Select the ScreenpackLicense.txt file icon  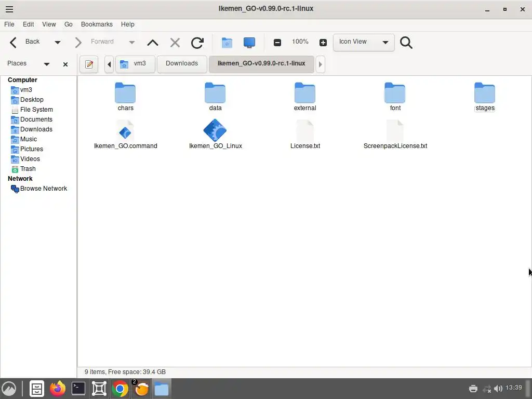pyautogui.click(x=395, y=130)
